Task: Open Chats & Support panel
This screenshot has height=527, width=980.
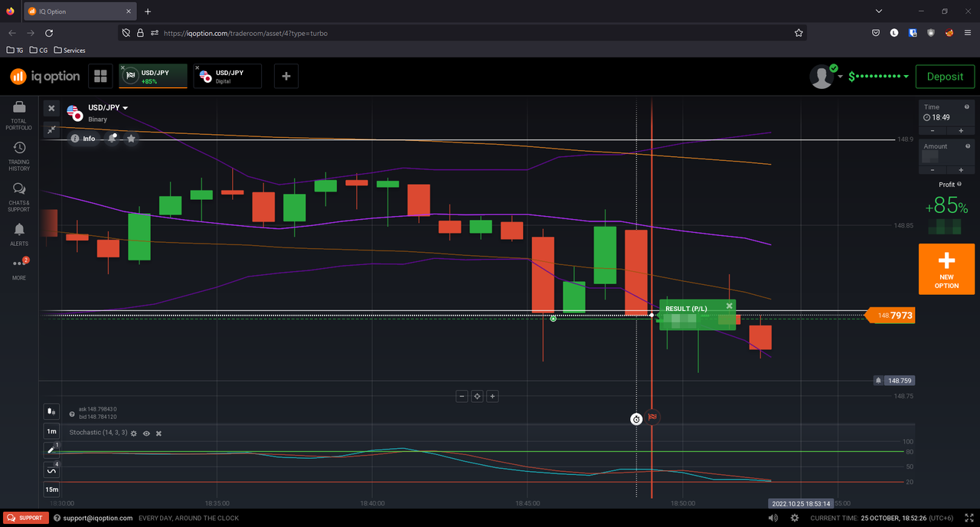Action: tap(19, 197)
